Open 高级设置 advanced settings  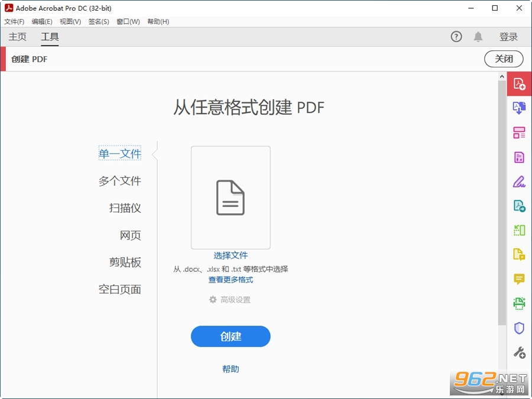click(x=235, y=300)
